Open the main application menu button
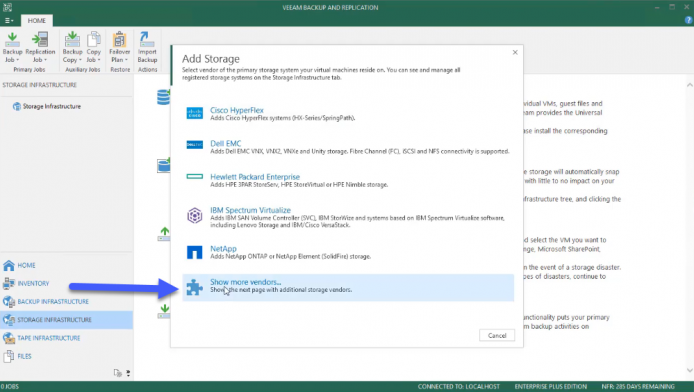Viewport: 694px width, 392px height. click(9, 20)
